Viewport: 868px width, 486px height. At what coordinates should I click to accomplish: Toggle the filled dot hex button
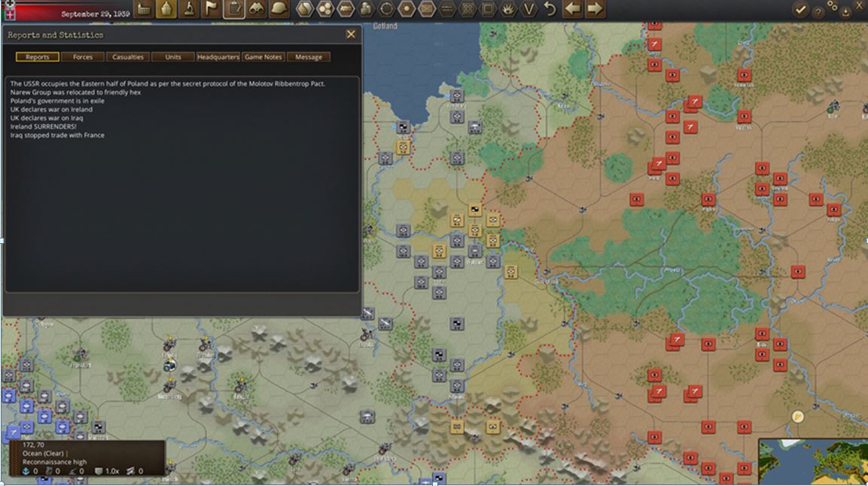[407, 9]
